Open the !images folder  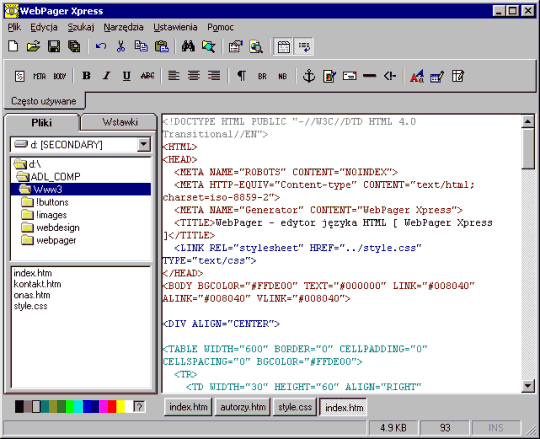[x=44, y=215]
